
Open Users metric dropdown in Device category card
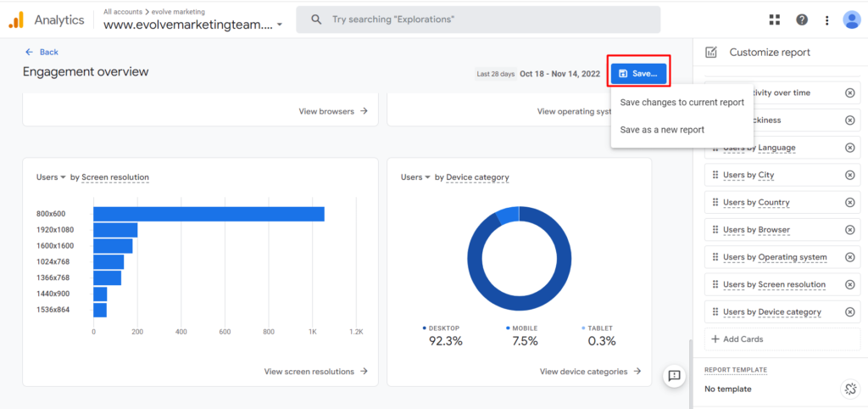(415, 177)
